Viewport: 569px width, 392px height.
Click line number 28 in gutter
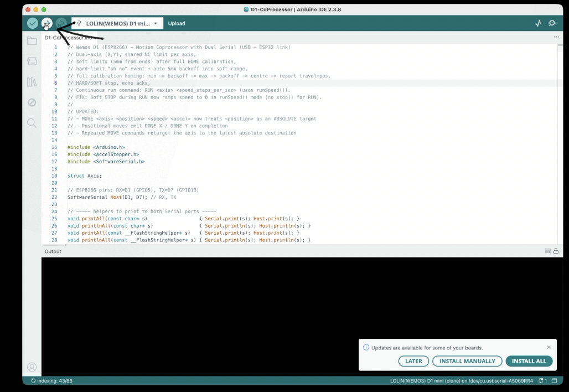tap(54, 240)
